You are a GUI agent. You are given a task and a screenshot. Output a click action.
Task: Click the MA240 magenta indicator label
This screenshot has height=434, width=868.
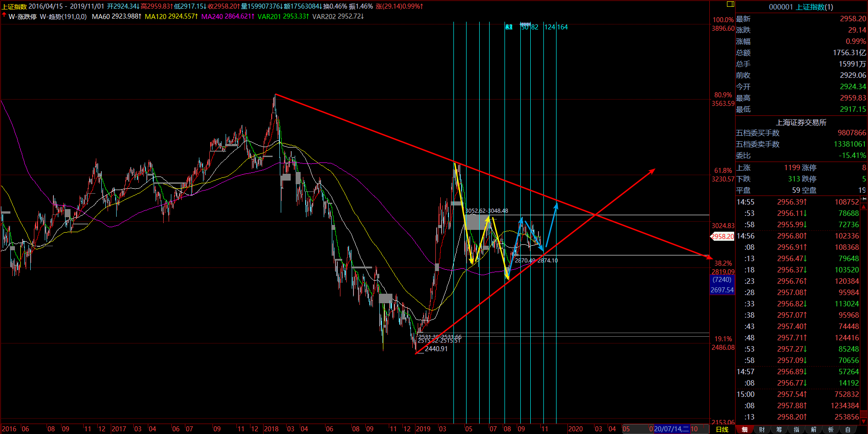coord(227,16)
